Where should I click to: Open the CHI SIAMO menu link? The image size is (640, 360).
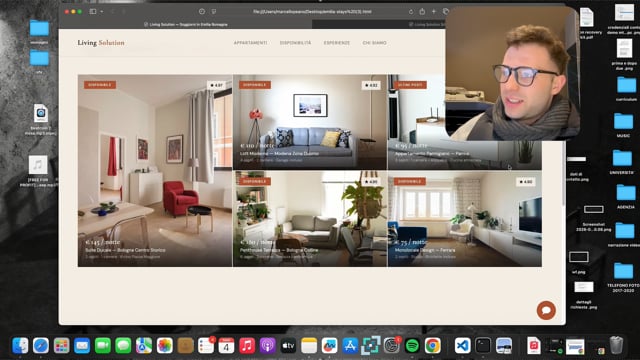[x=374, y=43]
